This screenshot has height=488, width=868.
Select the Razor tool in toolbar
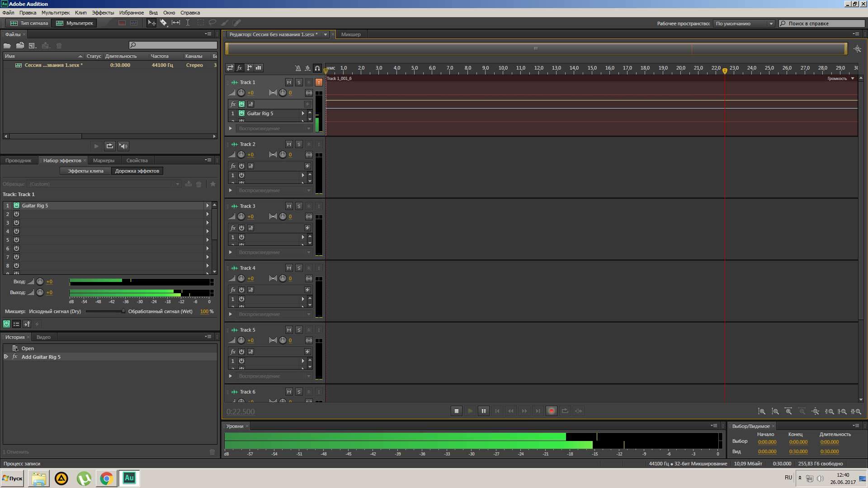(x=164, y=23)
